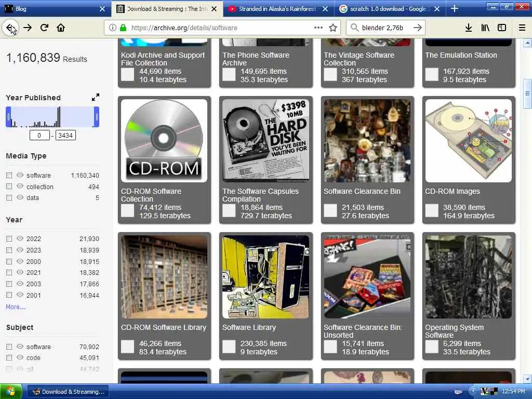The width and height of the screenshot is (532, 399).
Task: Open the page actions three-dot menu
Action: 318,28
